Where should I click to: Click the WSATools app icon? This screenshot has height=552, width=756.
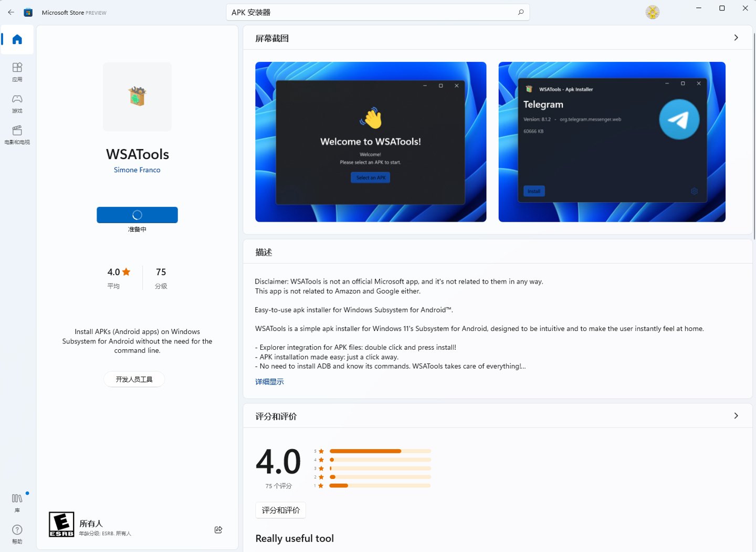[x=137, y=97]
